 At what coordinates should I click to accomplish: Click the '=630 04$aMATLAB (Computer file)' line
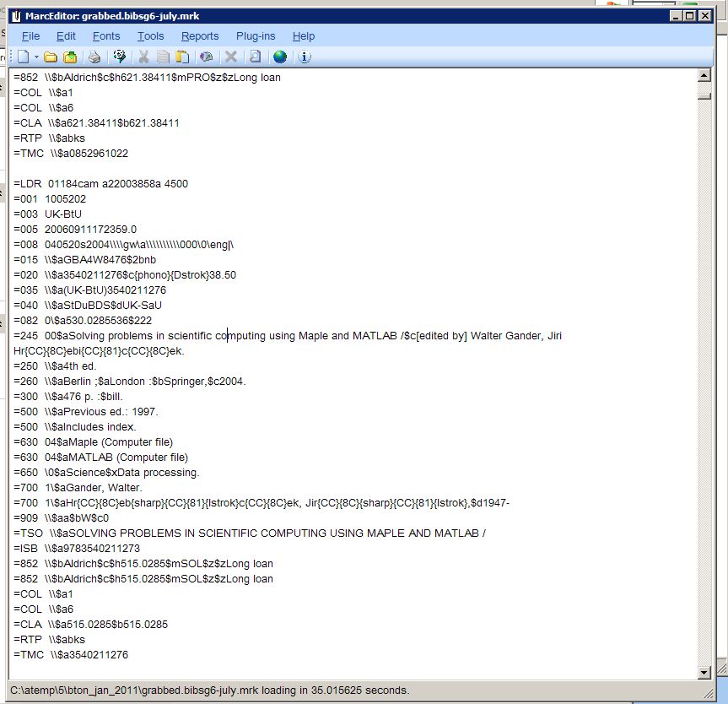coord(100,458)
